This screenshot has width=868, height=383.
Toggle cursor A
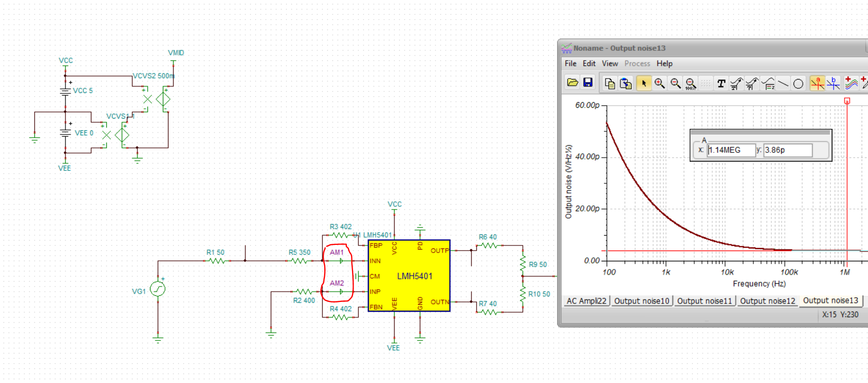pyautogui.click(x=817, y=83)
